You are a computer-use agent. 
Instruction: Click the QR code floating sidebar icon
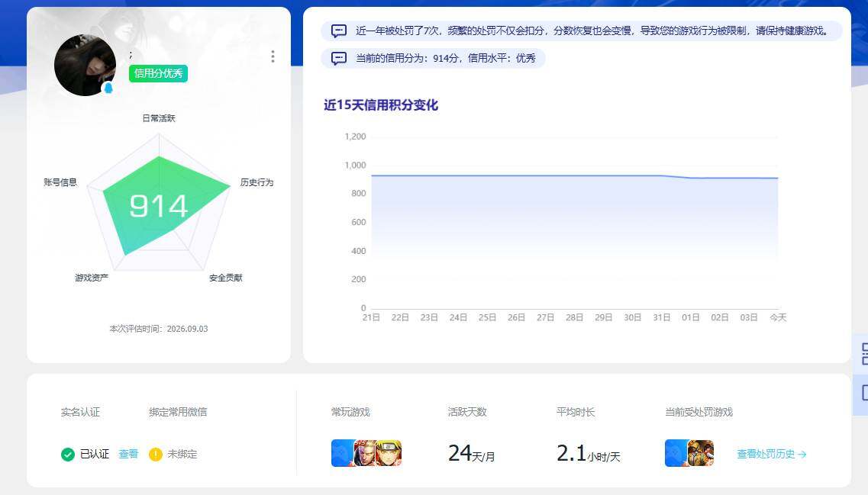coord(865,354)
